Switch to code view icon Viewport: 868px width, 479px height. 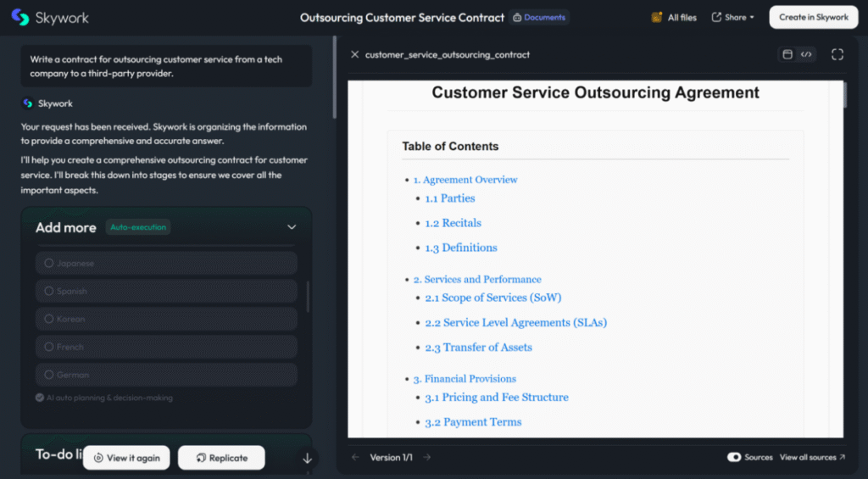pos(807,54)
